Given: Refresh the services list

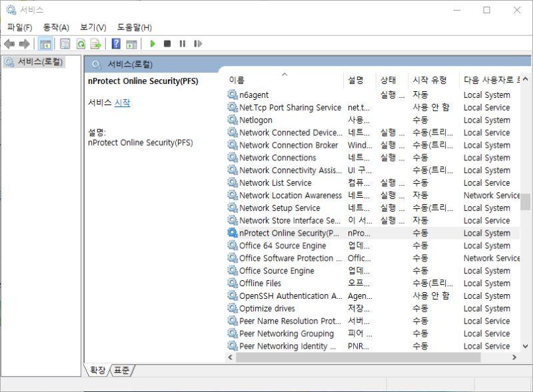Looking at the screenshot, I should tap(80, 44).
